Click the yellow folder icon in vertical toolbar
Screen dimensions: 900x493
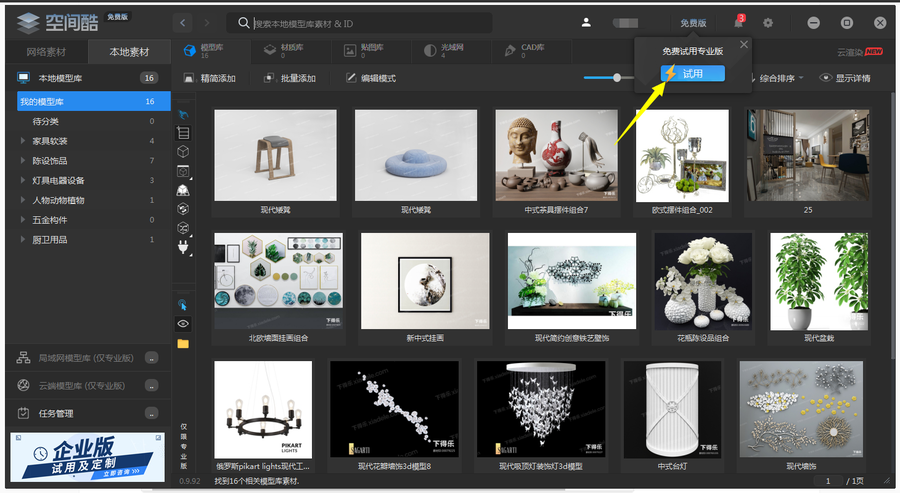[x=183, y=343]
